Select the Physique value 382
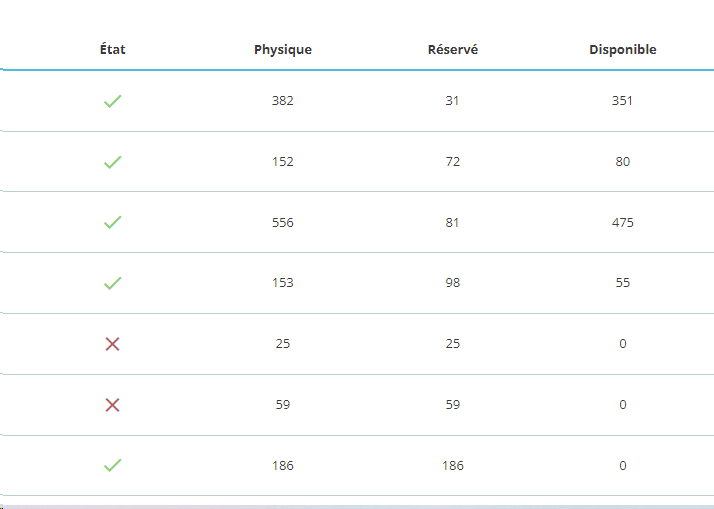The width and height of the screenshot is (714, 509). pos(283,101)
